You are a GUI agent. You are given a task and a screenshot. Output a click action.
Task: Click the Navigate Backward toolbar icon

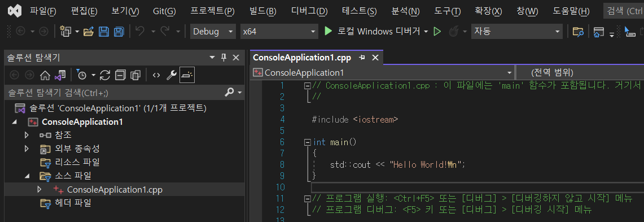[x=20, y=31]
